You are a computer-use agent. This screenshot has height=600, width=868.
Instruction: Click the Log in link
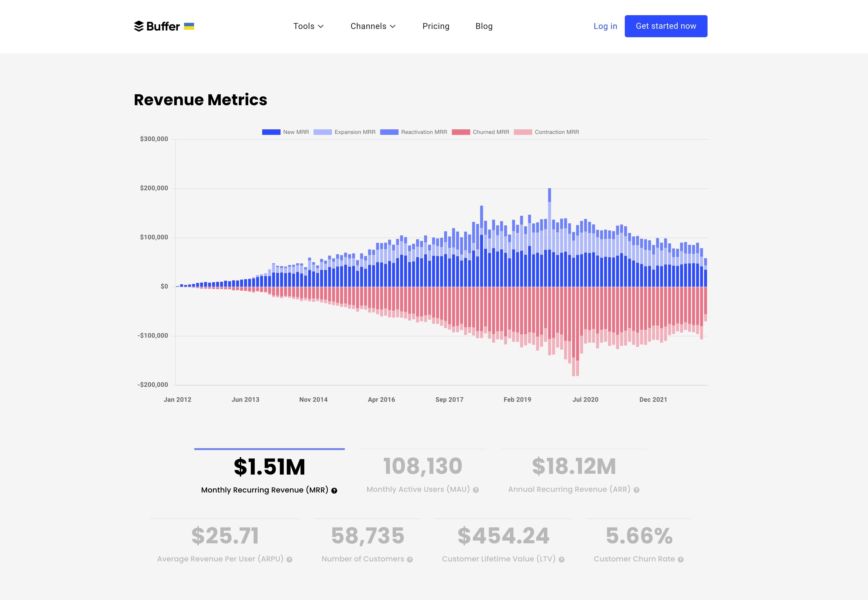point(605,26)
